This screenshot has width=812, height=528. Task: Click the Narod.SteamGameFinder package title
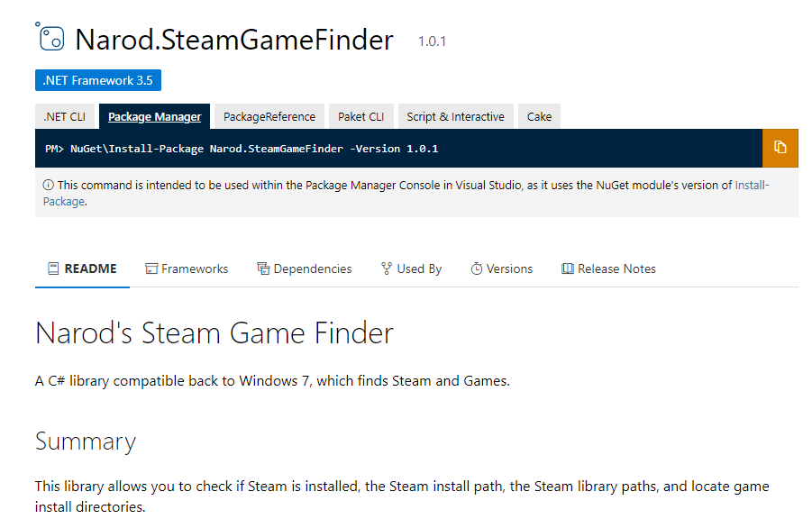click(234, 40)
